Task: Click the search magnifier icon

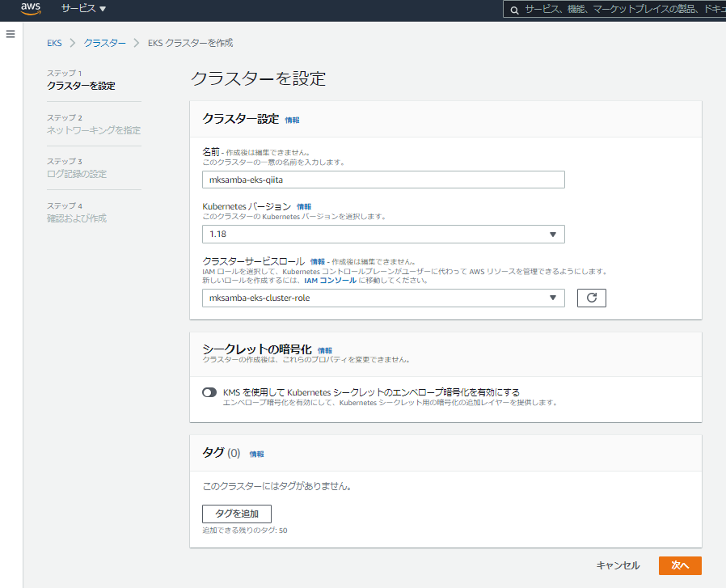Action: pyautogui.click(x=514, y=10)
